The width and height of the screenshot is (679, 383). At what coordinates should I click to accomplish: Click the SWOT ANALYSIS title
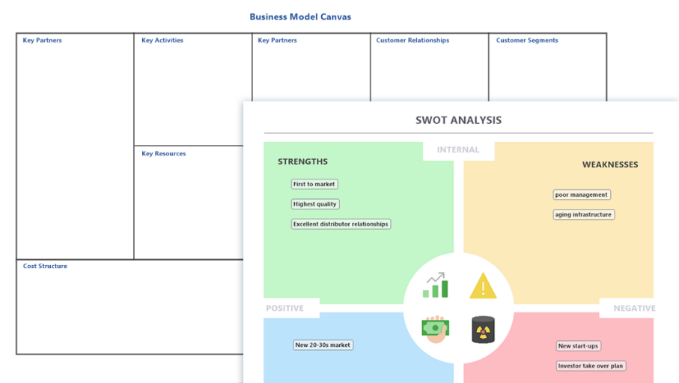pos(459,120)
